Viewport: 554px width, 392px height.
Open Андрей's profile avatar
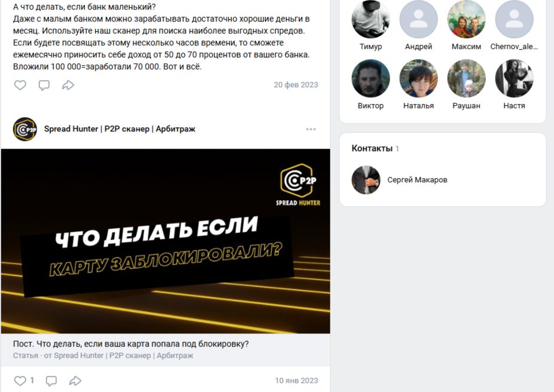(419, 19)
